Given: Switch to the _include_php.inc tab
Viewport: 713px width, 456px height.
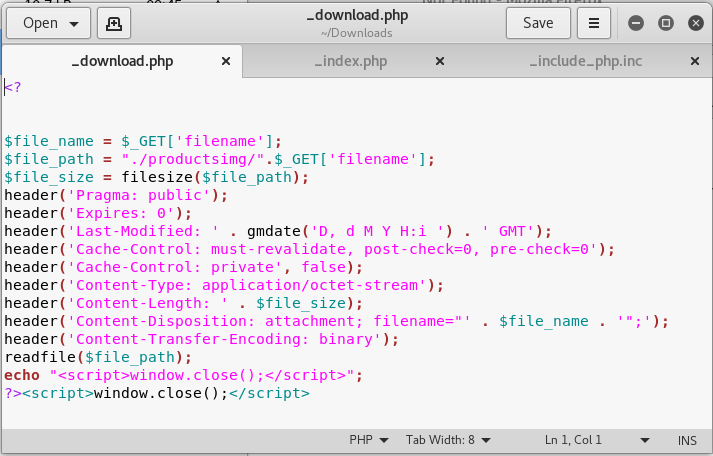Looking at the screenshot, I should pyautogui.click(x=586, y=61).
